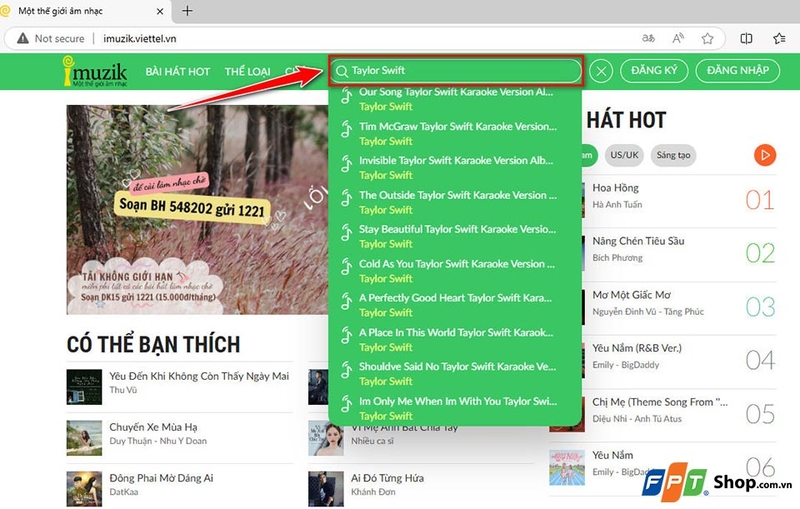Click the CÓ THỂ BẠN THÍCH heading

(154, 345)
